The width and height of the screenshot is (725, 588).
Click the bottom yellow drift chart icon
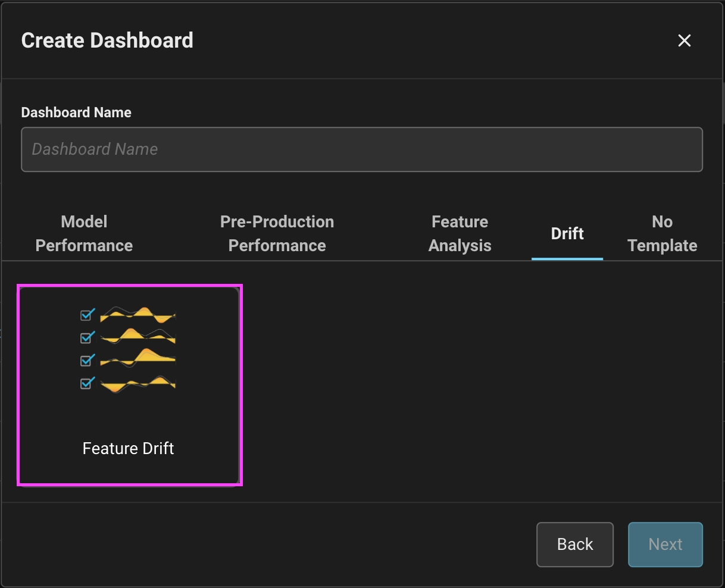coord(137,384)
